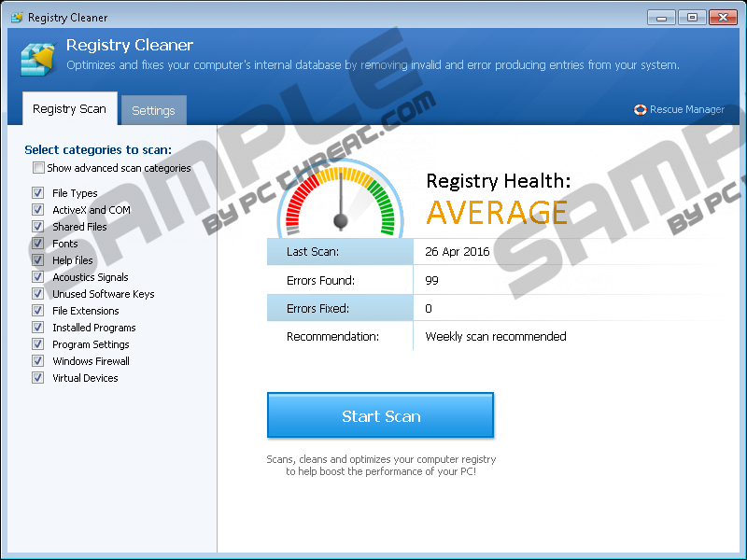Screen dimensions: 747x560
Task: Uncheck the File Types category
Action: pos(37,193)
